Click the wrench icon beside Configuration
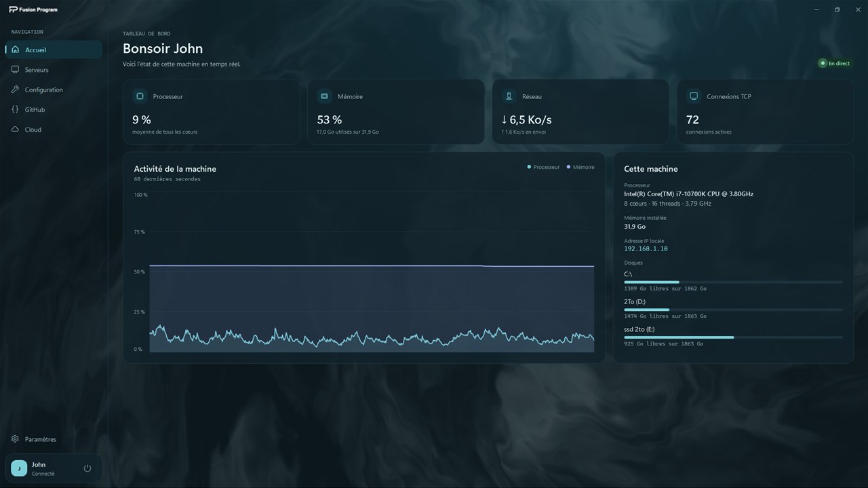The width and height of the screenshot is (868, 488). [x=16, y=90]
